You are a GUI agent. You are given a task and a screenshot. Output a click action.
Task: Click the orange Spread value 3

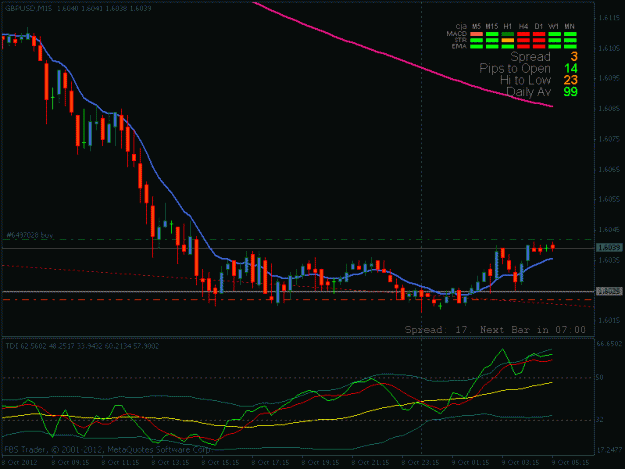coord(574,57)
